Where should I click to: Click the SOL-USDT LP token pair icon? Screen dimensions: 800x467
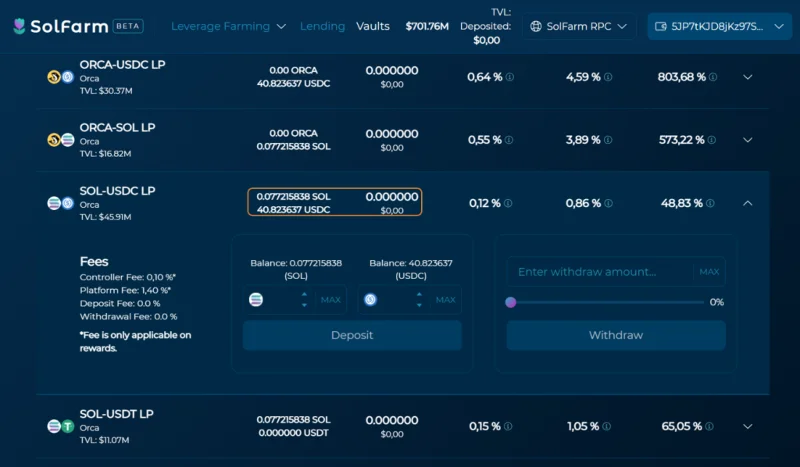pos(61,426)
